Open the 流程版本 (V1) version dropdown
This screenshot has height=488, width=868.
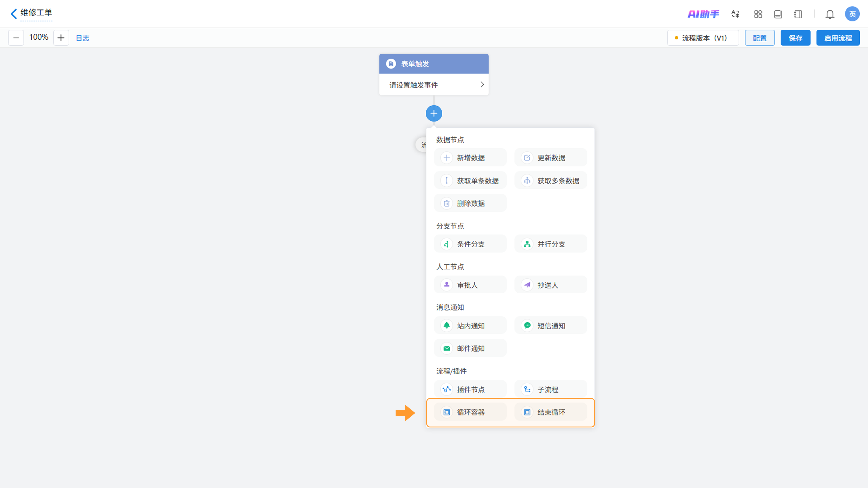pyautogui.click(x=703, y=38)
